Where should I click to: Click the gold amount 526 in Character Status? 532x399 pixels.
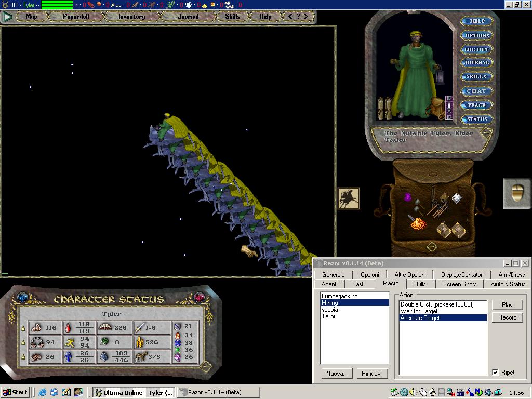(152, 342)
